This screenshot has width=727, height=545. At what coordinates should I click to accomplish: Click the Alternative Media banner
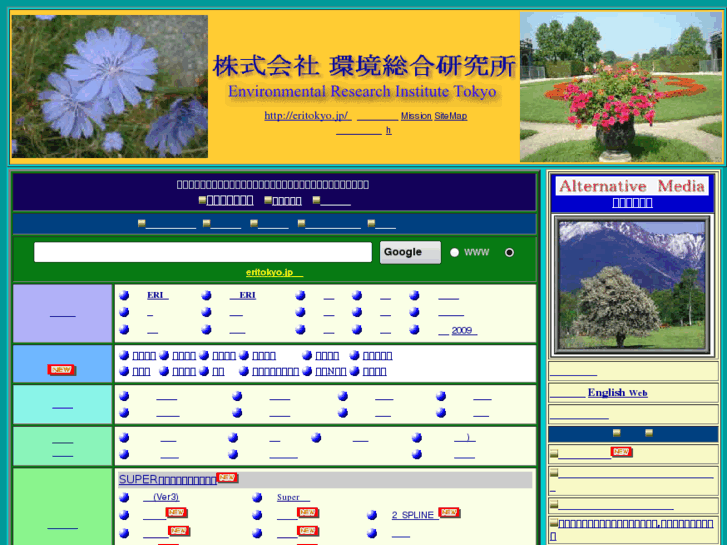click(632, 186)
